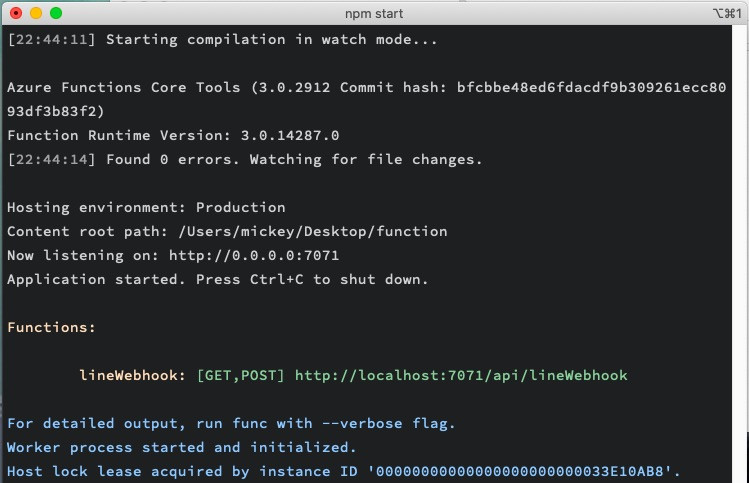Click "Hosting environment: Production" line
Screen dimensions: 749x483
(x=146, y=207)
